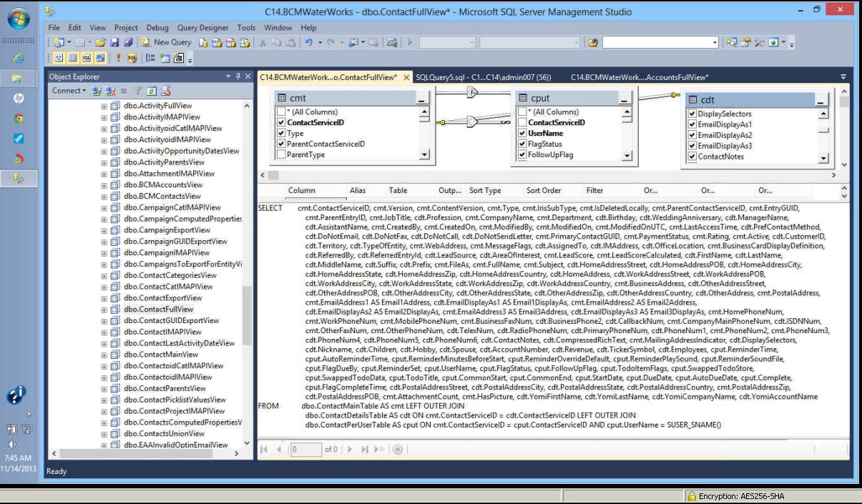Screen dimensions: 862x504
Task: Click the Windows Start orb
Action: (x=18, y=19)
